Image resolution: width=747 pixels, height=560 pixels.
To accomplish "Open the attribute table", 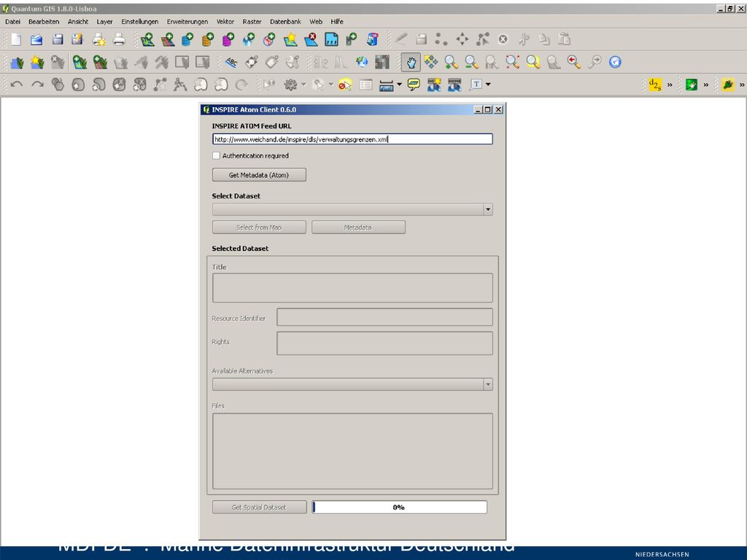I will point(365,85).
